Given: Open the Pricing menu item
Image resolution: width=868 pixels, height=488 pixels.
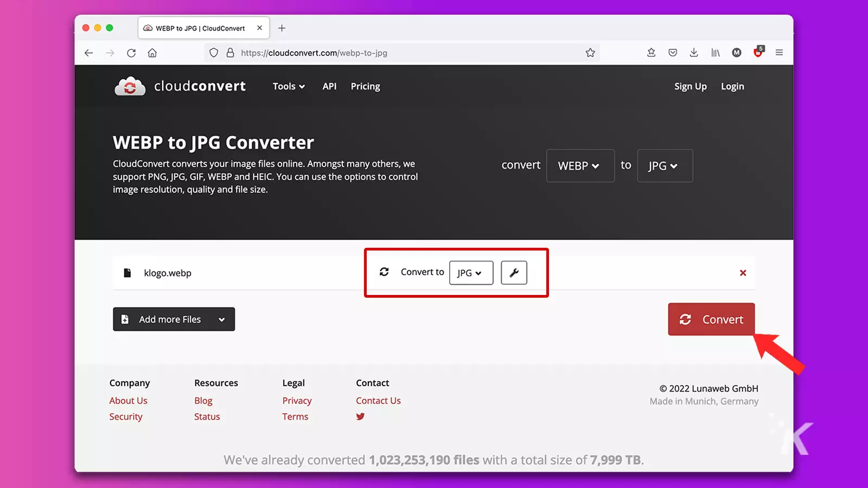Looking at the screenshot, I should tap(365, 86).
